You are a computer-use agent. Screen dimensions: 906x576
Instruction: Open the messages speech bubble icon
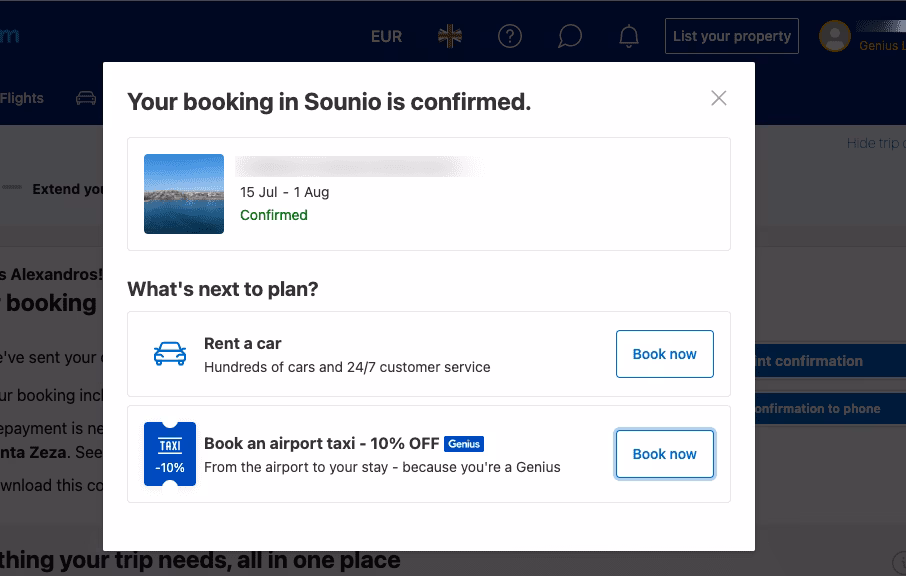[x=569, y=36]
